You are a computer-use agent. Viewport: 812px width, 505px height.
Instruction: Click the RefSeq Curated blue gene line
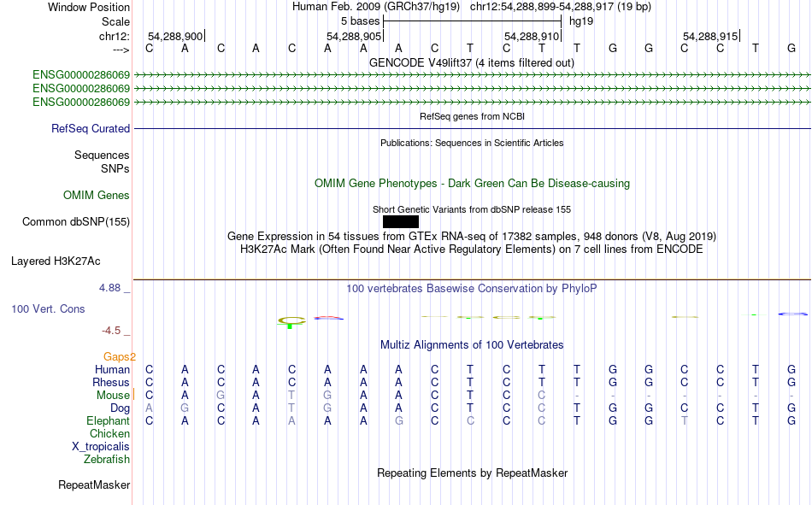point(473,128)
